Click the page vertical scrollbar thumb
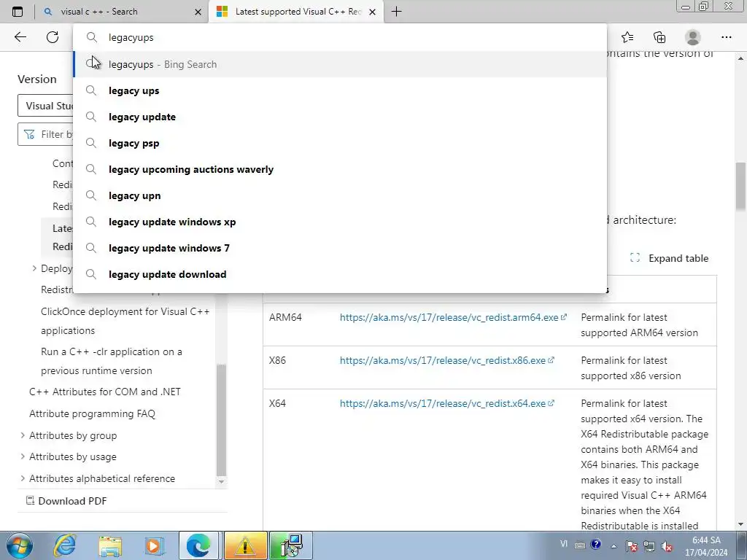The image size is (747, 560). coord(740,186)
